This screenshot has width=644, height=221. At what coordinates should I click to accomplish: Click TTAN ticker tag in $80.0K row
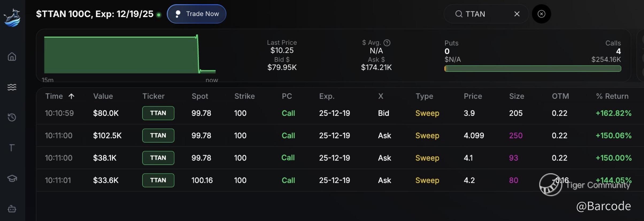158,113
